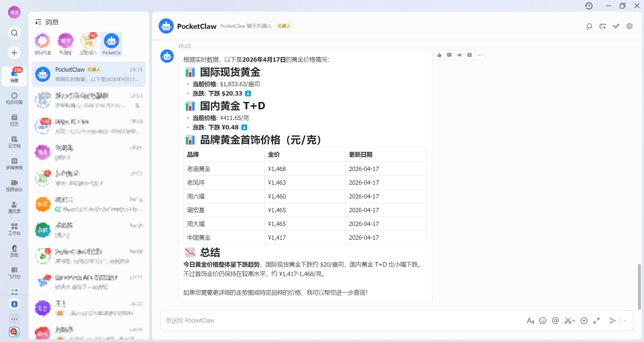Click the 国内黄金 T+D heading

click(232, 106)
